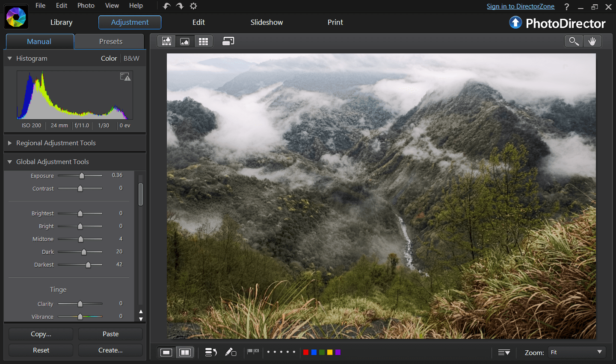This screenshot has width=616, height=364.
Task: Click the Exposure slider handle
Action: [82, 176]
